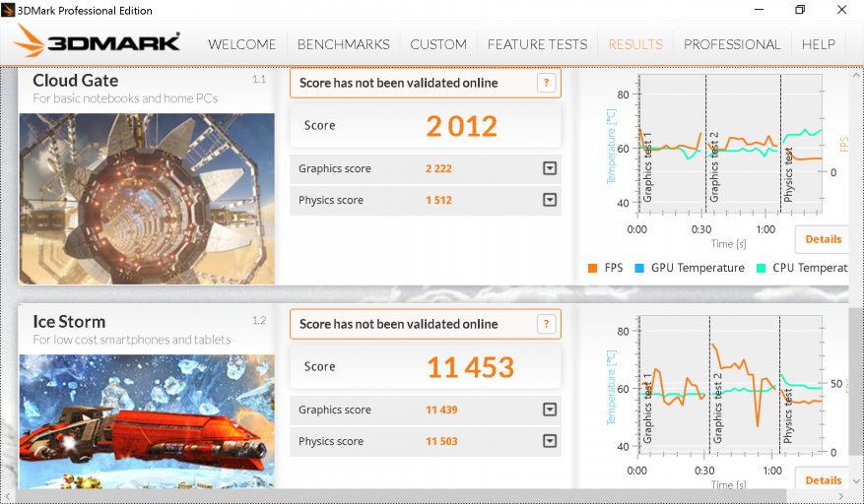Click the Ice Storm graphics score value 11 439

441,409
